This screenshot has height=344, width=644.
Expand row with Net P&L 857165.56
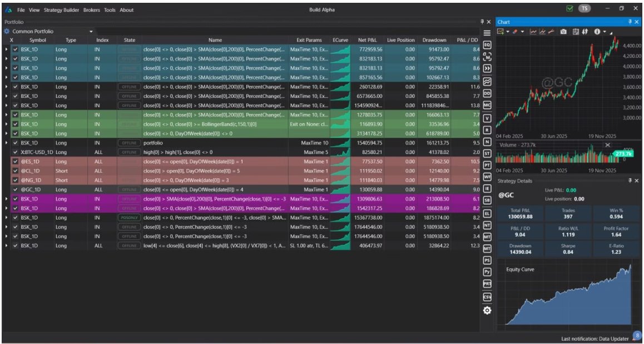pos(6,77)
